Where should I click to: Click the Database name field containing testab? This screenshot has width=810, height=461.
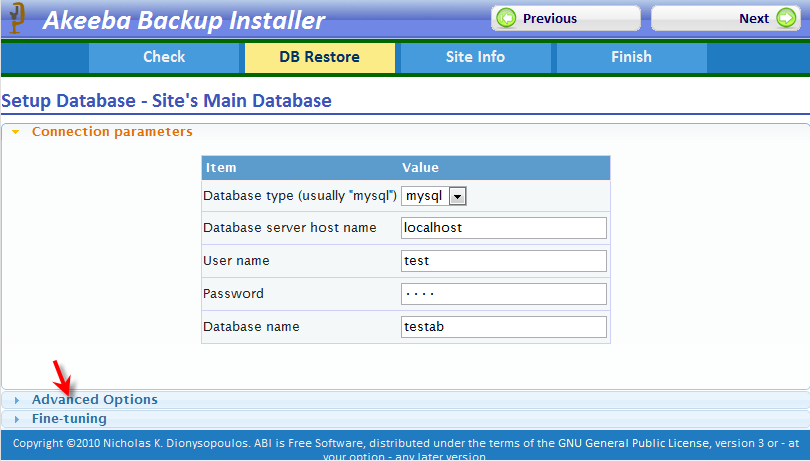[x=504, y=327]
